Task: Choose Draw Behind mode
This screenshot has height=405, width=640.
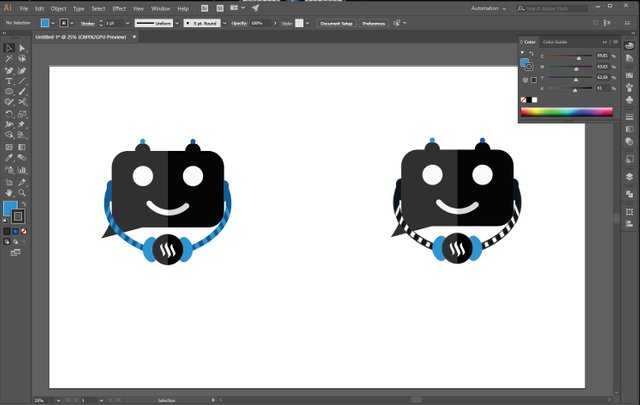Action: (16, 242)
